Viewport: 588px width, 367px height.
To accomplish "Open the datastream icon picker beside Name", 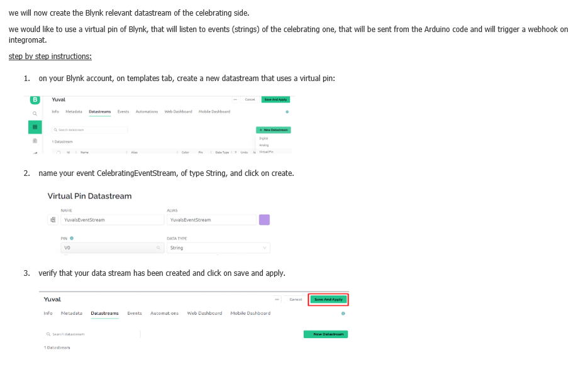I will coord(53,220).
